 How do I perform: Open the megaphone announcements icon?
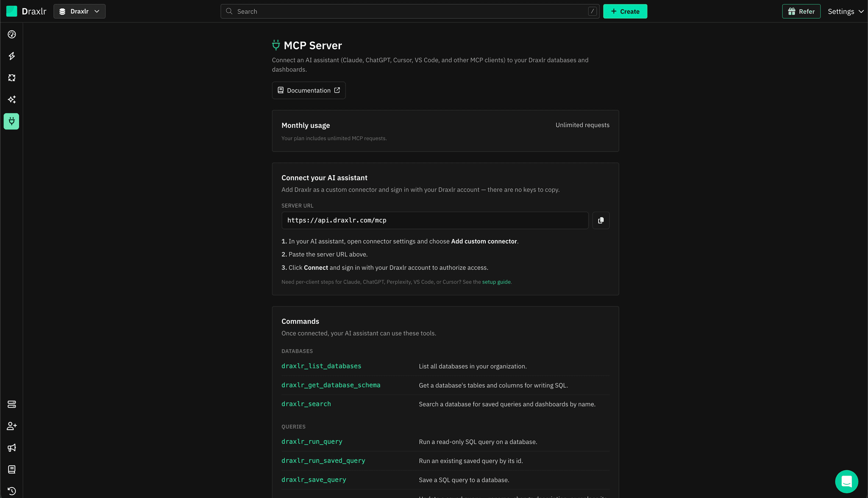tap(12, 448)
